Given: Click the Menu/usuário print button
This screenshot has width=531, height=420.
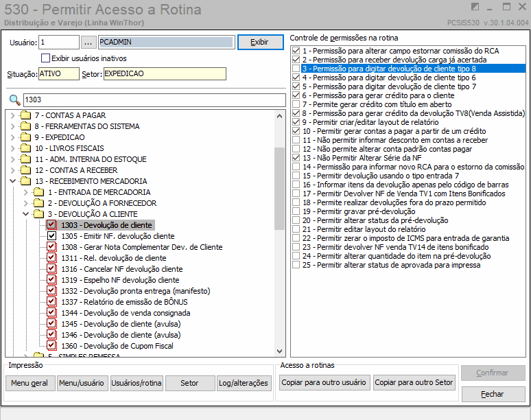Looking at the screenshot, I should click(82, 383).
